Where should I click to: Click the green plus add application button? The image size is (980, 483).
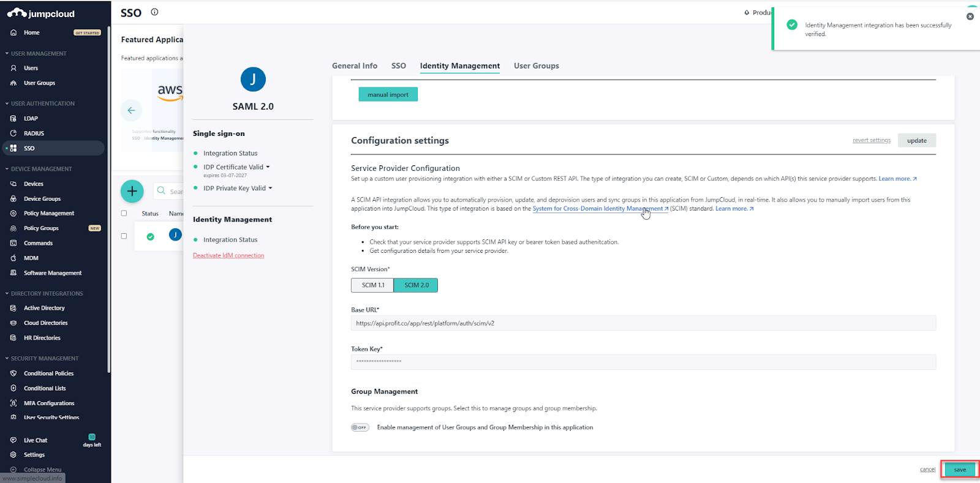[132, 191]
